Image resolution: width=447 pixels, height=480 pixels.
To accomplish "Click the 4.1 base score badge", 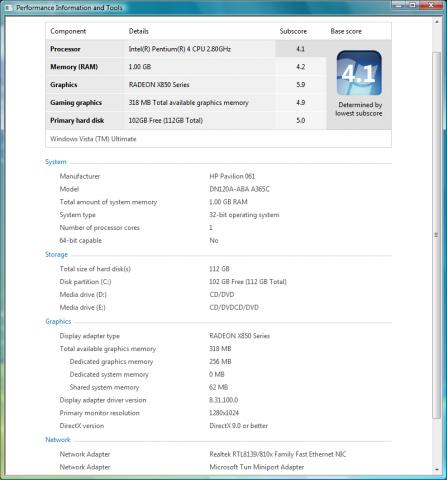I will tap(359, 73).
